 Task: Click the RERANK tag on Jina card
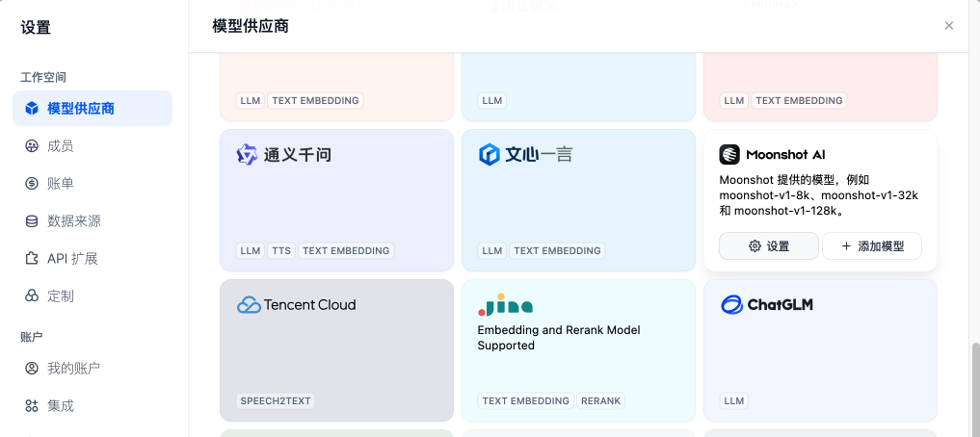[600, 400]
